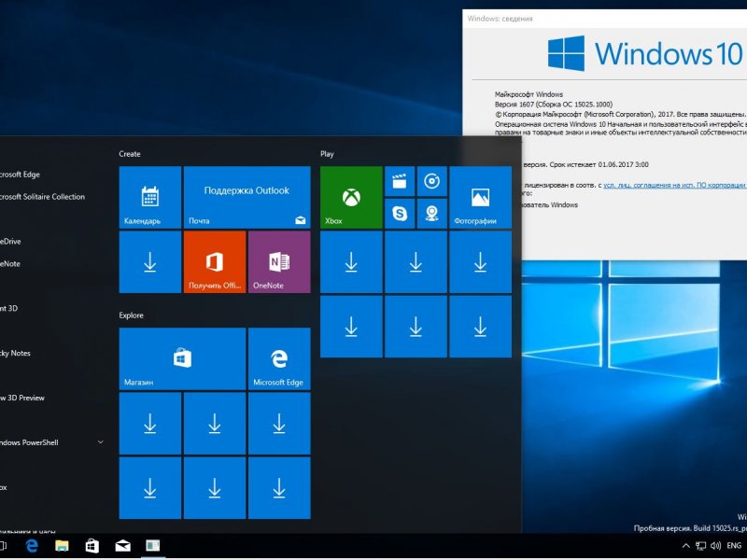Open Paint 3D from the app list
The width and height of the screenshot is (747, 560).
tap(9, 308)
